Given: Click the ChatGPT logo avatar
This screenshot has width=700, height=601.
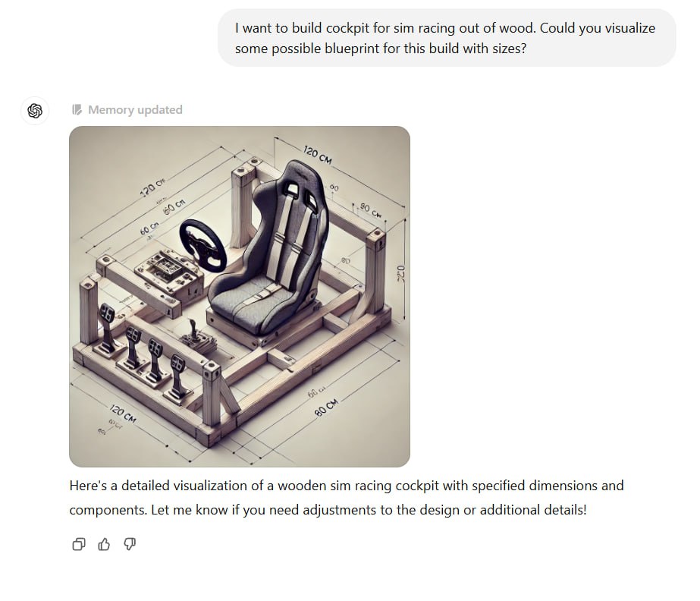Looking at the screenshot, I should 35,110.
